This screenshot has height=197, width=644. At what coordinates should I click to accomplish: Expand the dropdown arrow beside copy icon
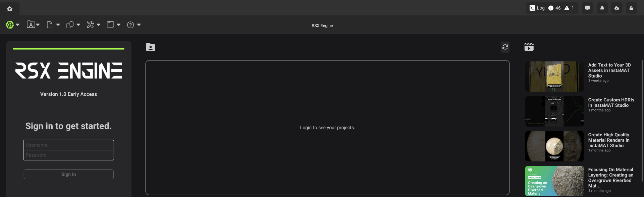pyautogui.click(x=78, y=25)
